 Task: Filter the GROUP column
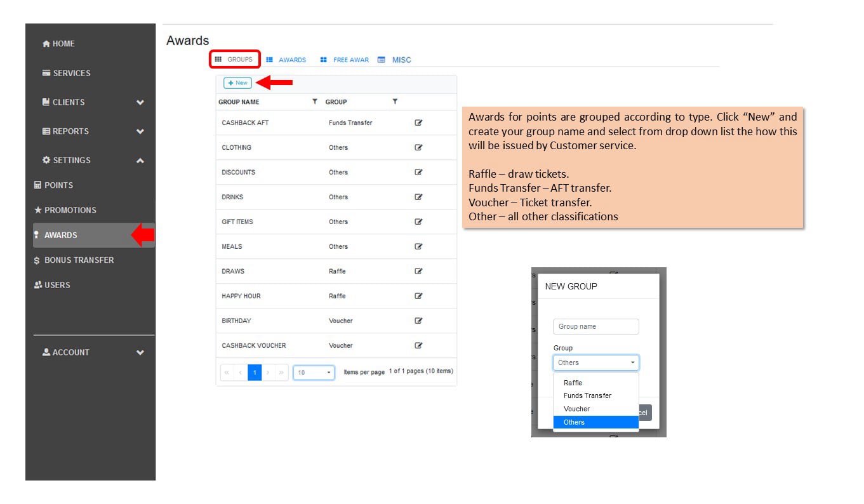(x=395, y=102)
